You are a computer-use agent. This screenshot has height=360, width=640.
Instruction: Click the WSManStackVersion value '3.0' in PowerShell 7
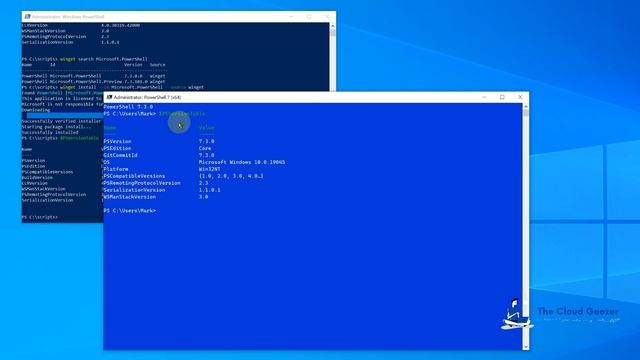203,197
